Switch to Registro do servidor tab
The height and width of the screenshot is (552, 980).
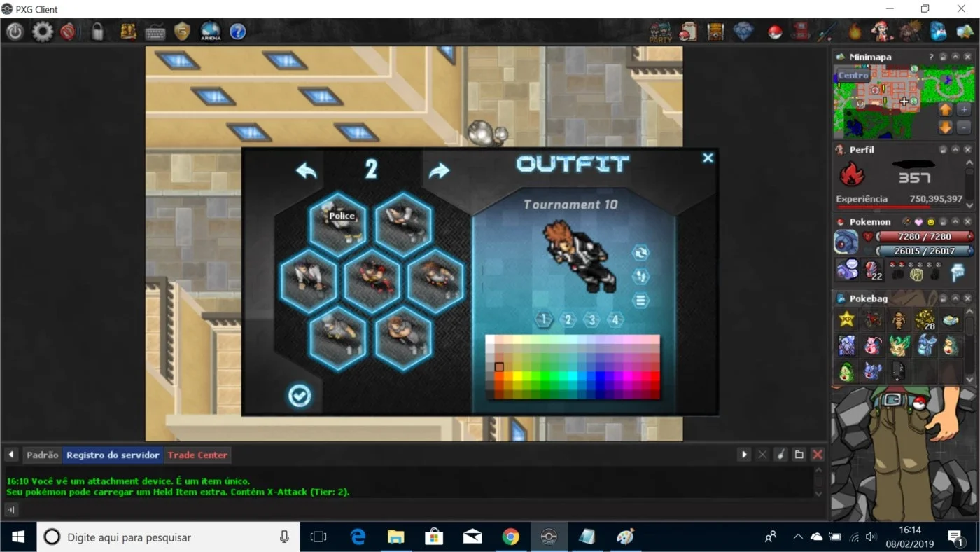tap(113, 455)
